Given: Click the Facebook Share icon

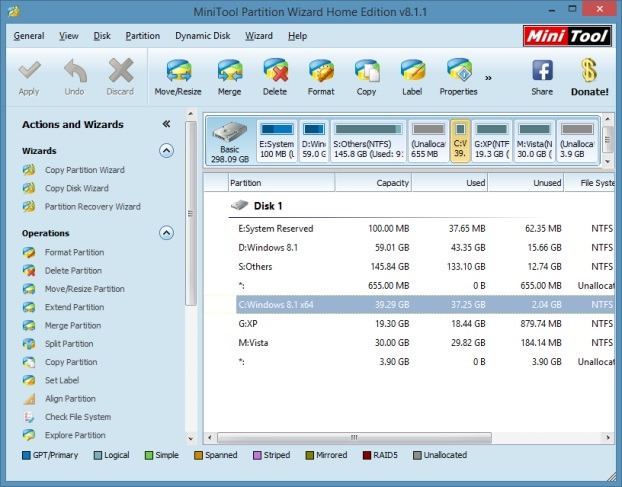Looking at the screenshot, I should tap(542, 70).
